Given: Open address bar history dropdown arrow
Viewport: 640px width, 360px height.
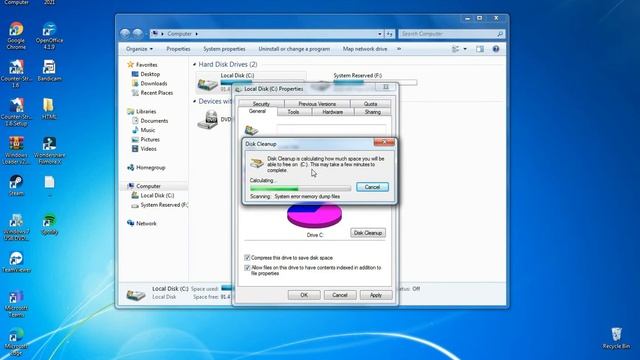Looking at the screenshot, I should click(380, 34).
